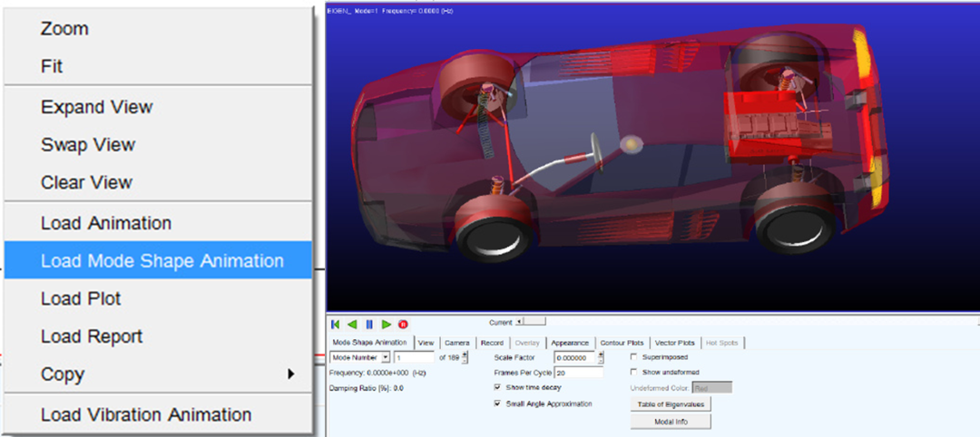Switch to the Contour Plots tab

622,343
